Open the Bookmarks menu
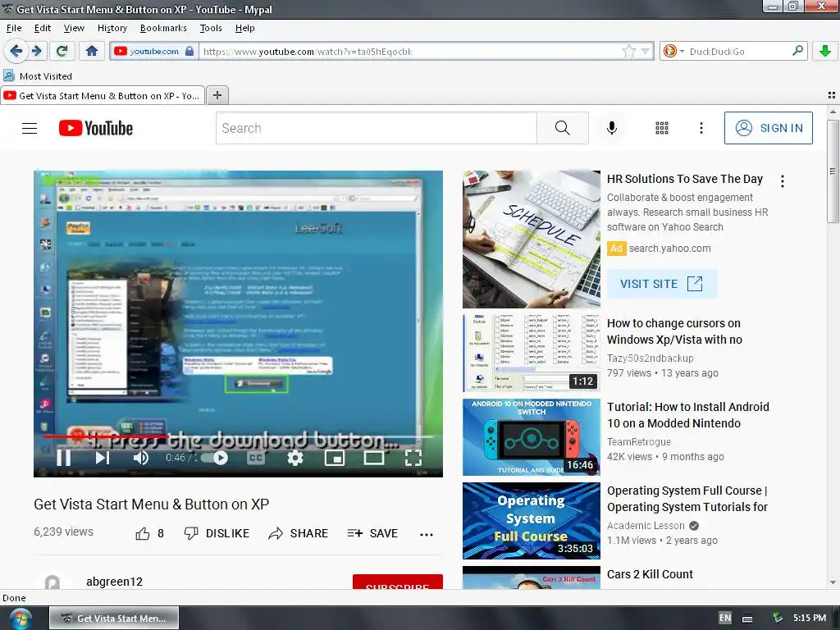Image resolution: width=840 pixels, height=630 pixels. tap(163, 28)
